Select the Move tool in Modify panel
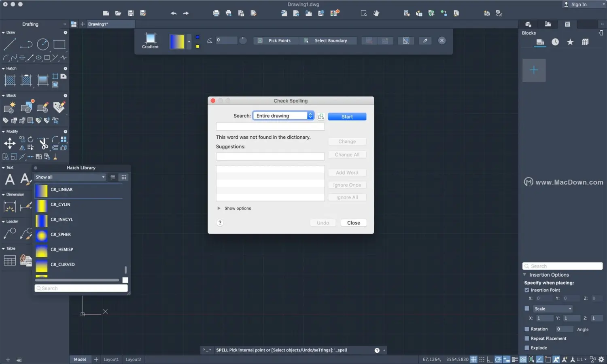The width and height of the screenshot is (607, 364). [10, 143]
